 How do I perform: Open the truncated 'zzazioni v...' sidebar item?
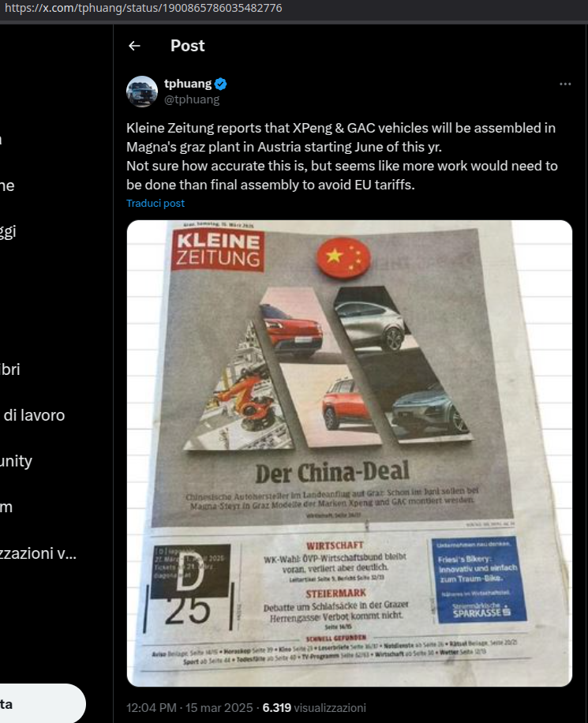tap(38, 553)
